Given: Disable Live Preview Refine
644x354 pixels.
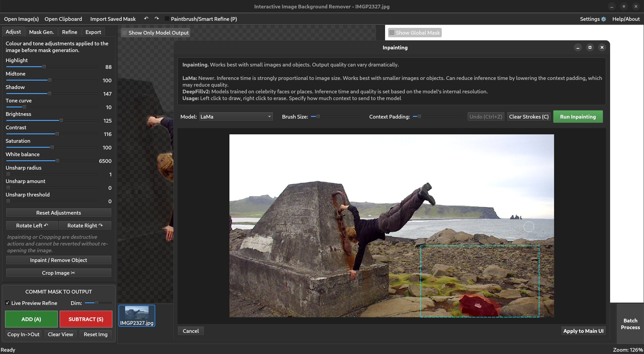Looking at the screenshot, I should (x=7, y=303).
